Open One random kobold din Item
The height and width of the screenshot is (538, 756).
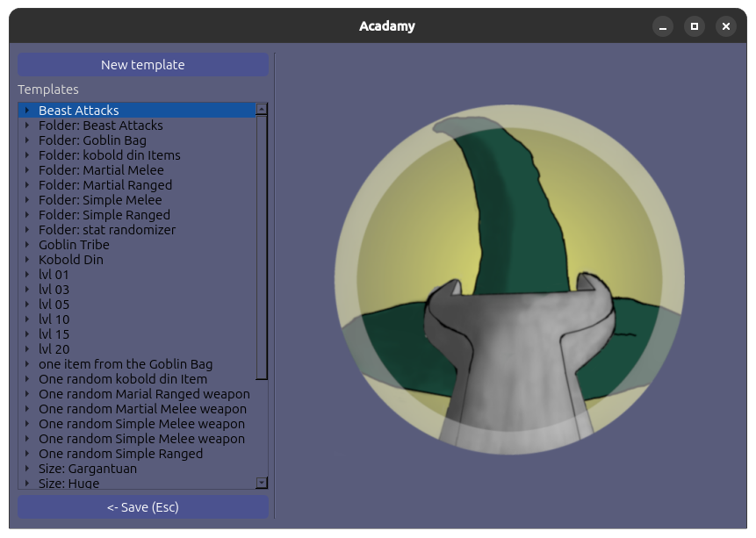click(123, 379)
